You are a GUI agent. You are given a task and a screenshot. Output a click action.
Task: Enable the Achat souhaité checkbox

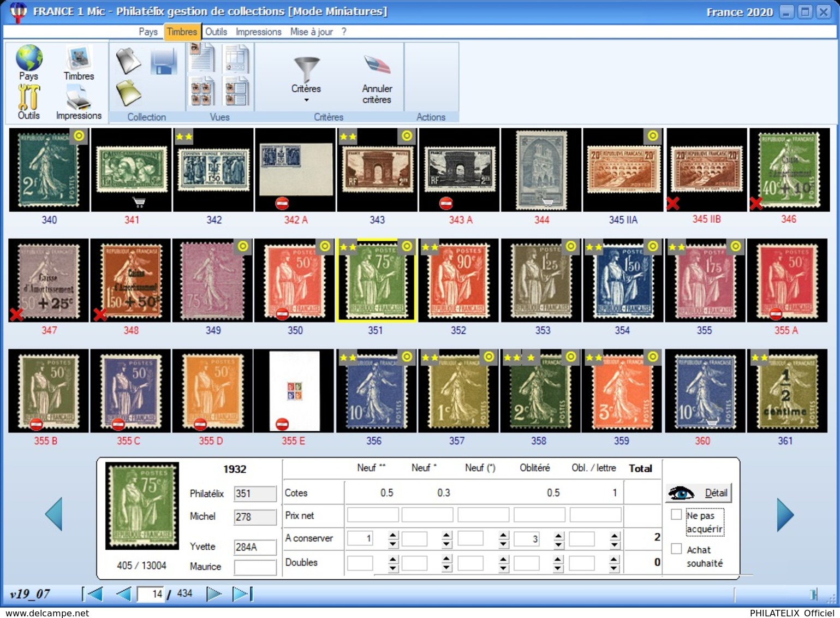pos(676,549)
